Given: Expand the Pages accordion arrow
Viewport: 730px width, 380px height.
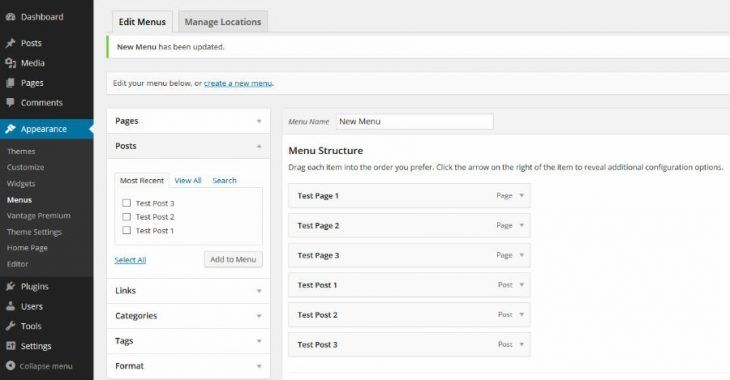Looking at the screenshot, I should pos(259,121).
